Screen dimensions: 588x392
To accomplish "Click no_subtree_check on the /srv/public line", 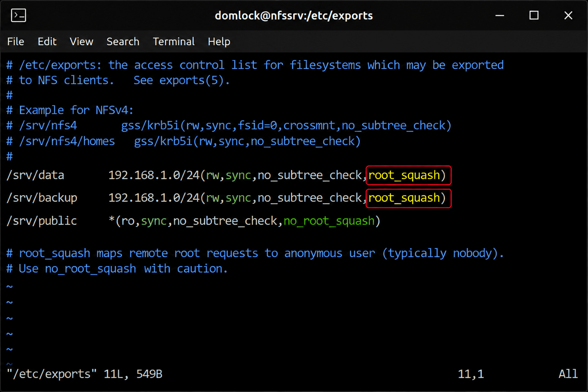I will coord(225,221).
